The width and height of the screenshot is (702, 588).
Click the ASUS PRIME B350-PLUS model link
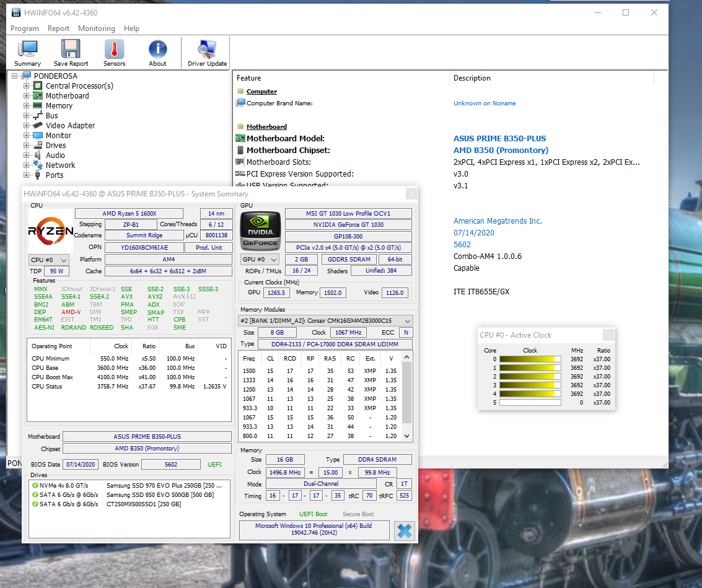coord(499,138)
